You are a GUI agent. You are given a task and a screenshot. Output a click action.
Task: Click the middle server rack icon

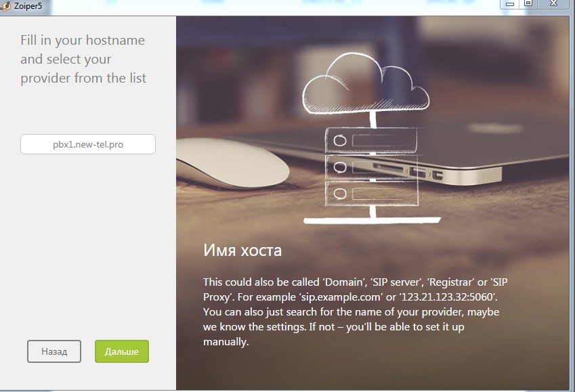pos(372,167)
